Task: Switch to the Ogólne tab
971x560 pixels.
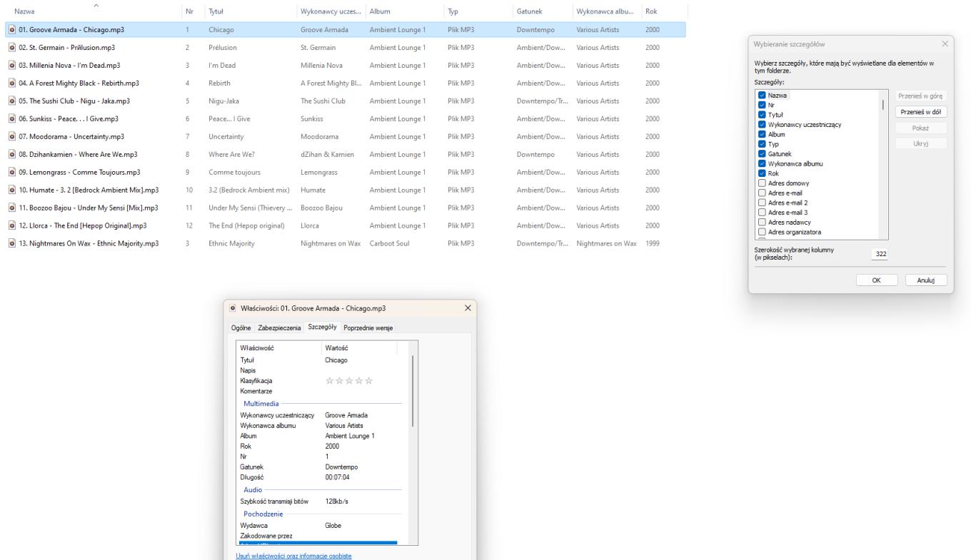Action: click(x=242, y=328)
